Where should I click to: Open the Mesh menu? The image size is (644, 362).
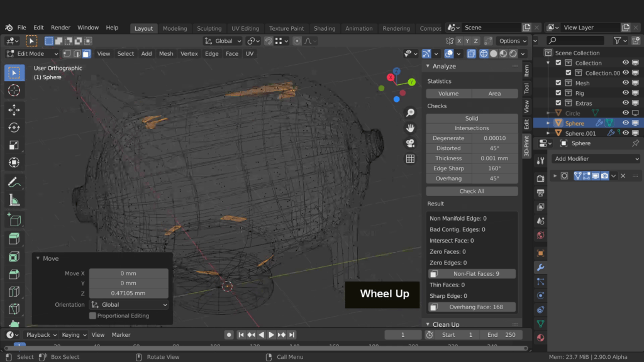[x=166, y=54]
